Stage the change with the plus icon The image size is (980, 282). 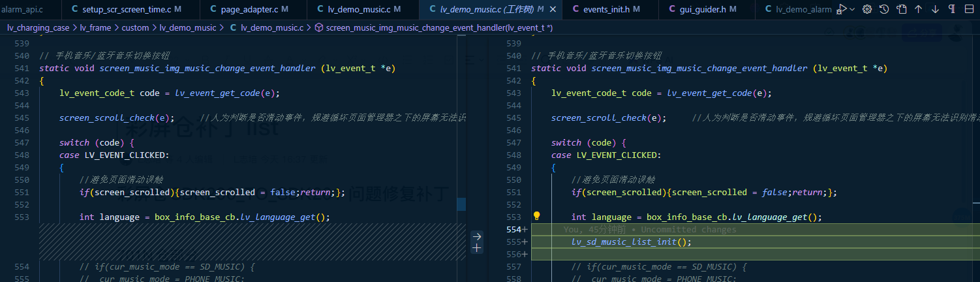click(x=477, y=248)
